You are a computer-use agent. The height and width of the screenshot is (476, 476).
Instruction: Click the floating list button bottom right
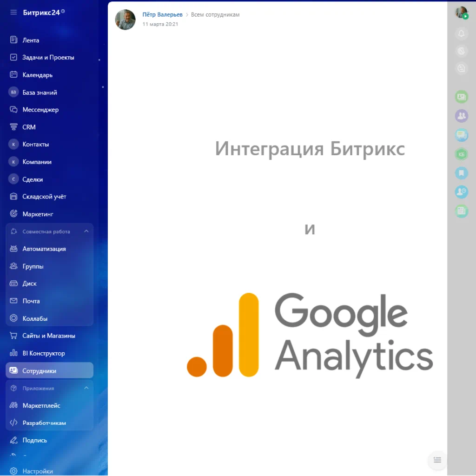click(x=437, y=460)
